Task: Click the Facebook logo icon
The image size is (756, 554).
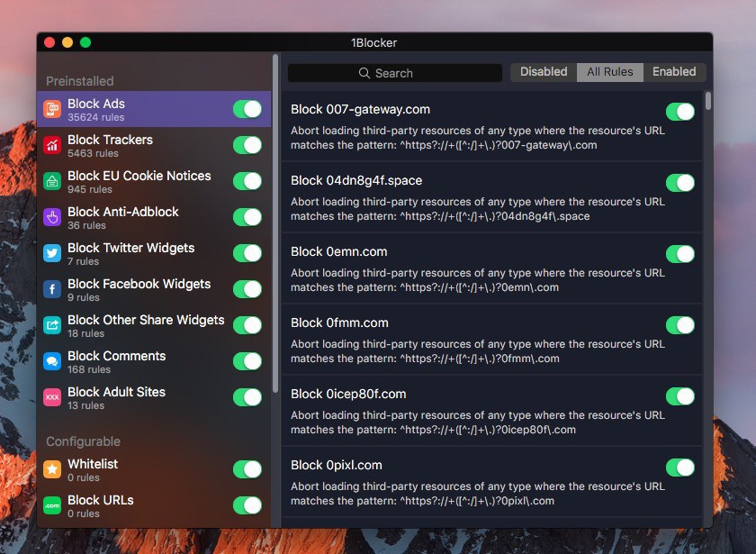Action: click(52, 289)
